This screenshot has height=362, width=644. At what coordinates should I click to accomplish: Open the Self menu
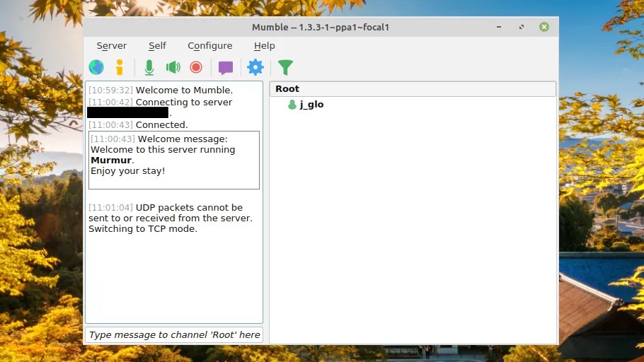pyautogui.click(x=157, y=45)
